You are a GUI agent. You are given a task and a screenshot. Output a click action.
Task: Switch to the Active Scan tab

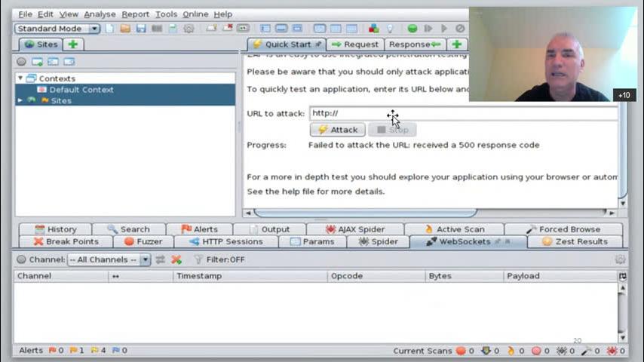click(454, 229)
